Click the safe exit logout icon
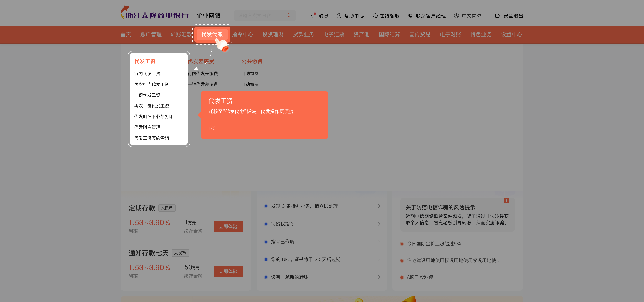 coord(497,16)
